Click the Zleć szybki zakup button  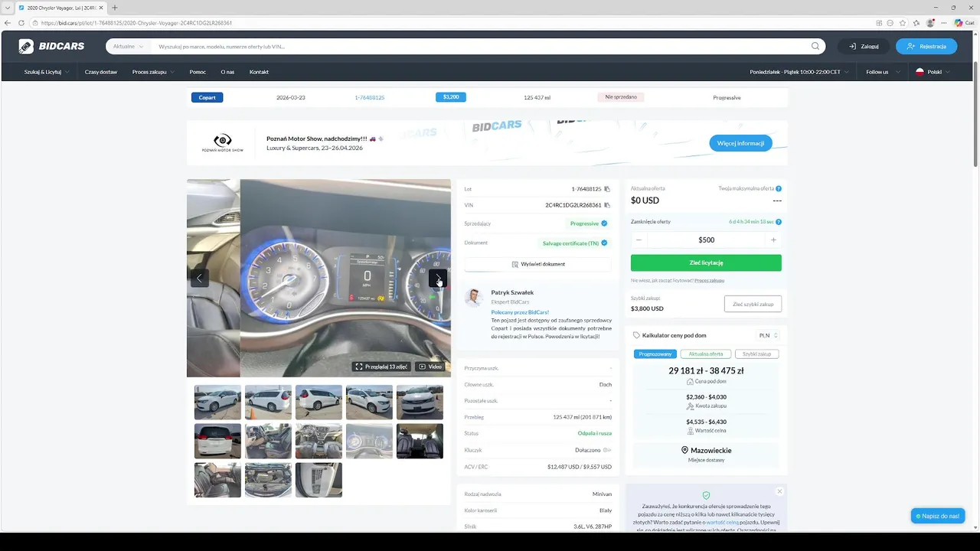coord(753,304)
